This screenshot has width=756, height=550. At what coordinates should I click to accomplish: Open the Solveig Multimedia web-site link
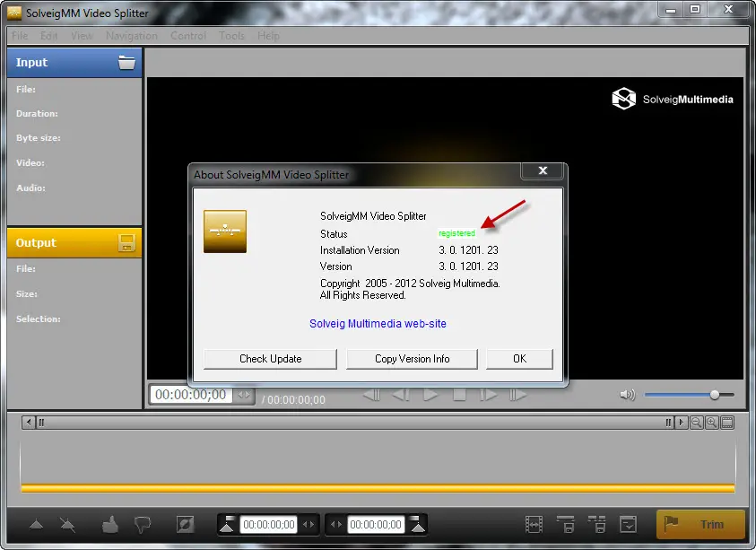[378, 324]
